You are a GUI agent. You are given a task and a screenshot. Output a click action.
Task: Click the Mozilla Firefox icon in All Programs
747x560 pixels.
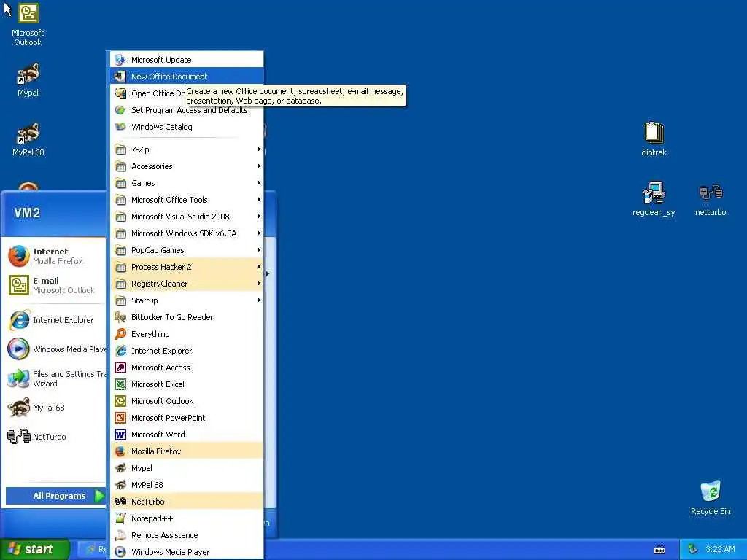[x=120, y=451]
